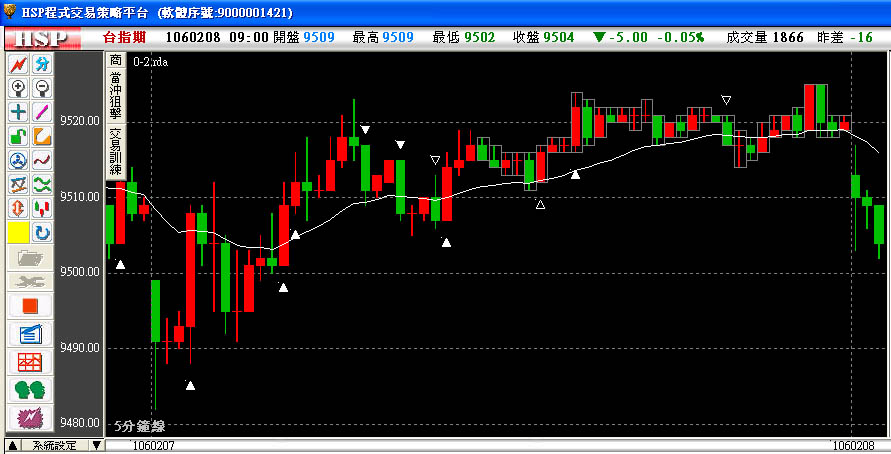Zoom in with the plus magnifier
The height and width of the screenshot is (454, 891).
19,88
